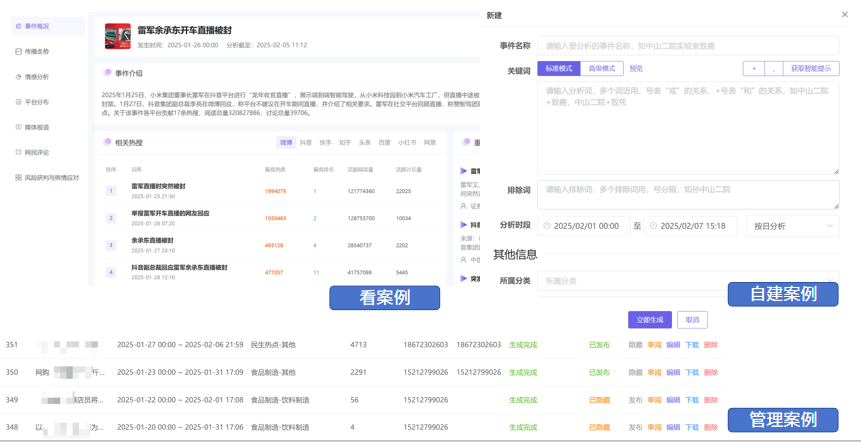Expand the 按日分析 dropdown
861x442 pixels.
792,226
